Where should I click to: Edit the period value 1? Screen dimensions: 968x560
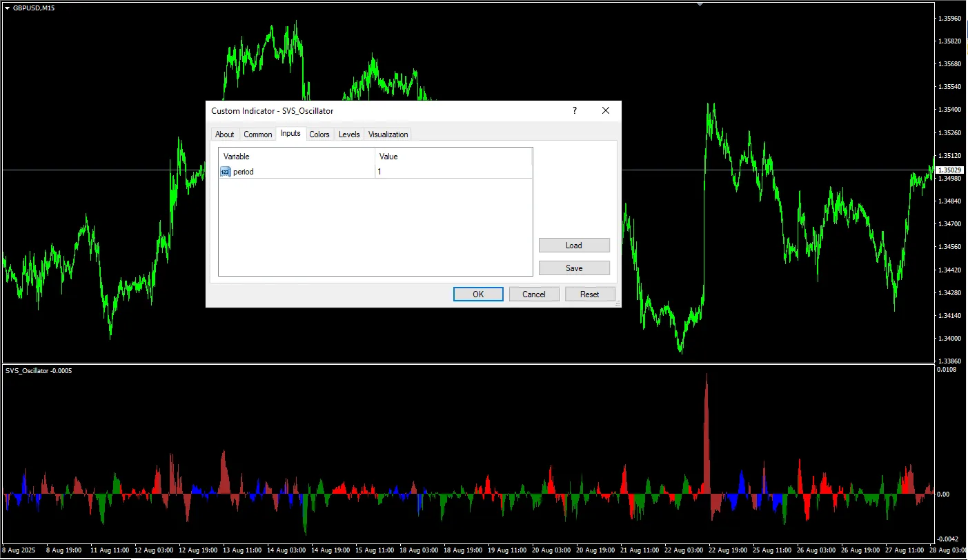click(453, 172)
